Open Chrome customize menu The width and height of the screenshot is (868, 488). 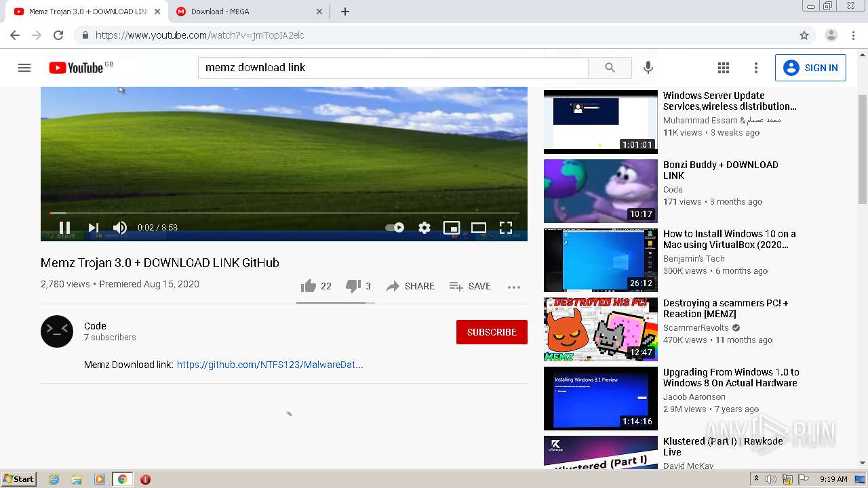point(852,35)
